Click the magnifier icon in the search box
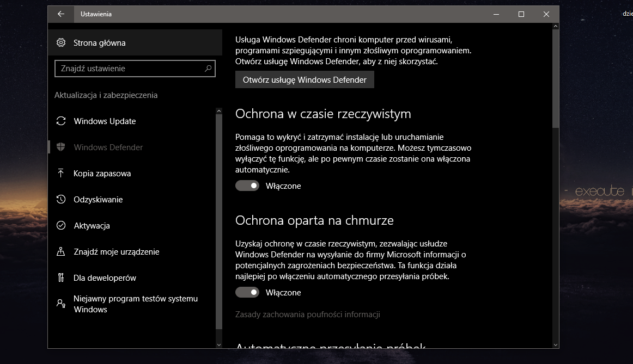 click(208, 68)
